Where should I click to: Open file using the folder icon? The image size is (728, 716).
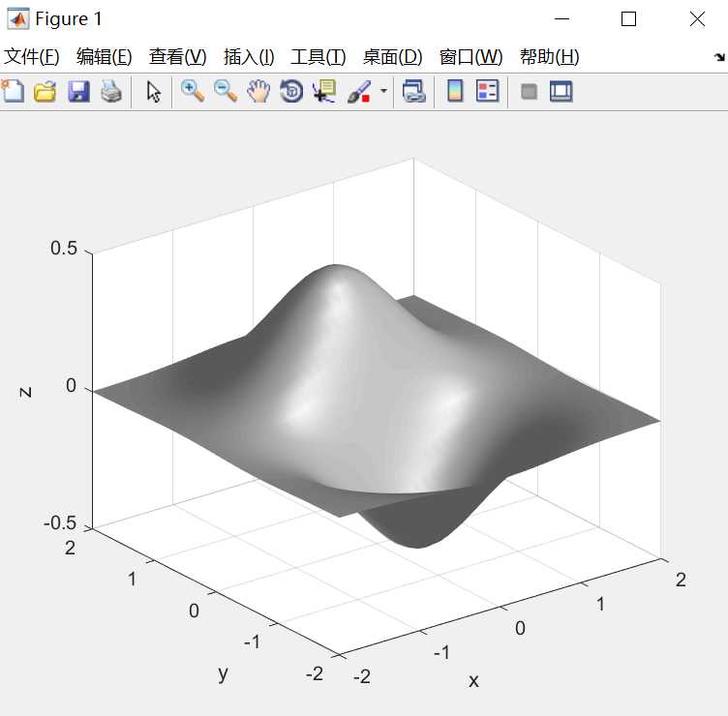pos(45,91)
